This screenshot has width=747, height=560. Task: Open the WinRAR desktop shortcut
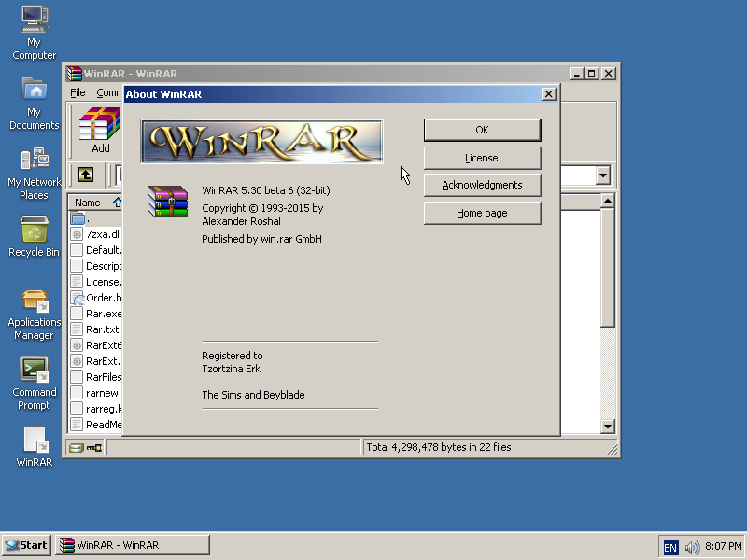pos(34,439)
